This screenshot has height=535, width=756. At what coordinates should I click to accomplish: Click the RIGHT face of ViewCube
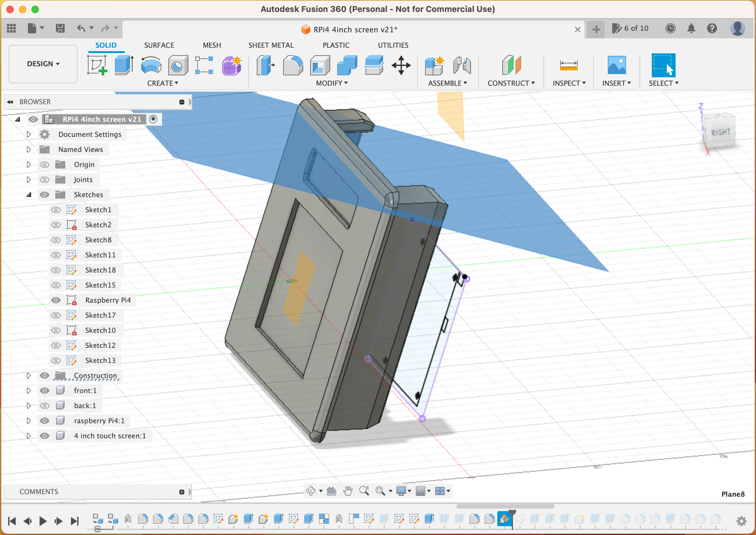pos(721,132)
